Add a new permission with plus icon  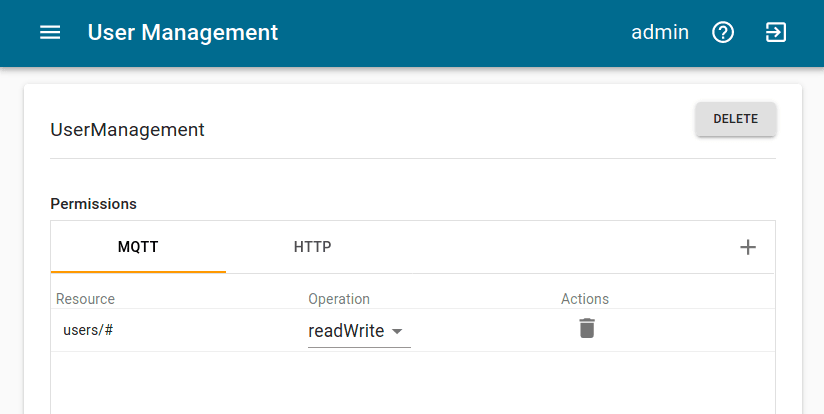[x=748, y=247]
